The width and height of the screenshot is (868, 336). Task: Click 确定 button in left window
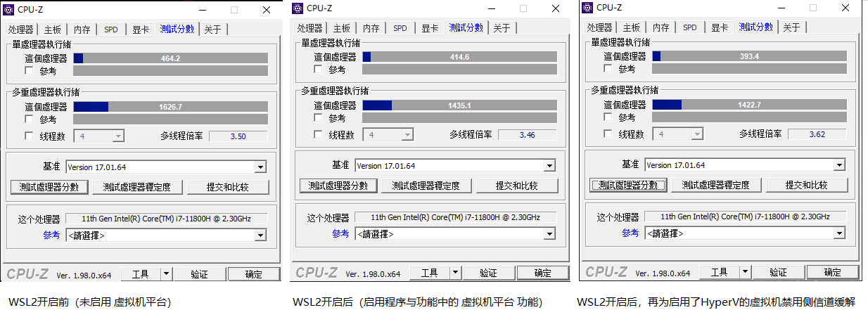pos(253,274)
